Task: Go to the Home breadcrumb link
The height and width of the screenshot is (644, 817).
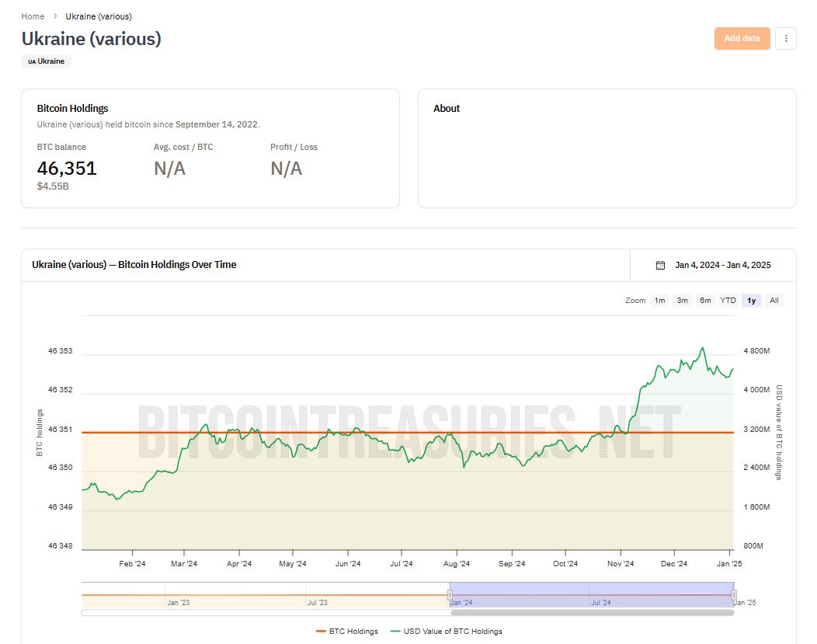Action: (x=33, y=16)
